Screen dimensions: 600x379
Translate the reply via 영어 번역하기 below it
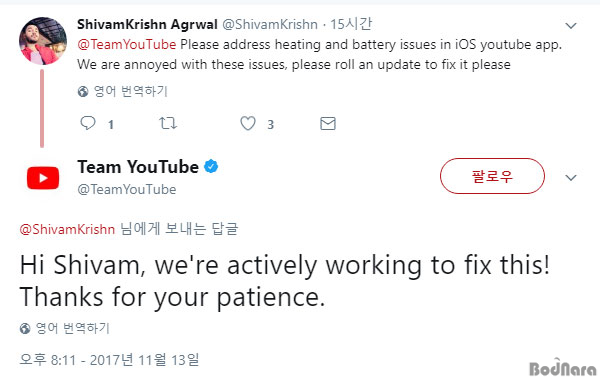coord(72,328)
